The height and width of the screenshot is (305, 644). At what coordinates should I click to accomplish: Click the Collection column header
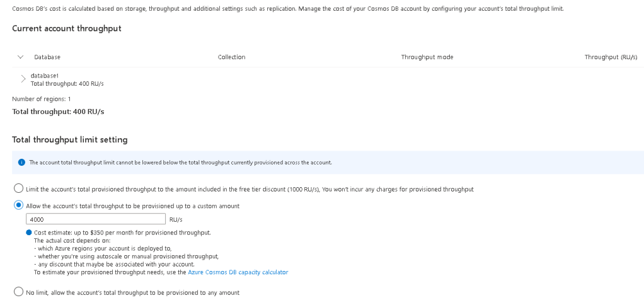(232, 57)
